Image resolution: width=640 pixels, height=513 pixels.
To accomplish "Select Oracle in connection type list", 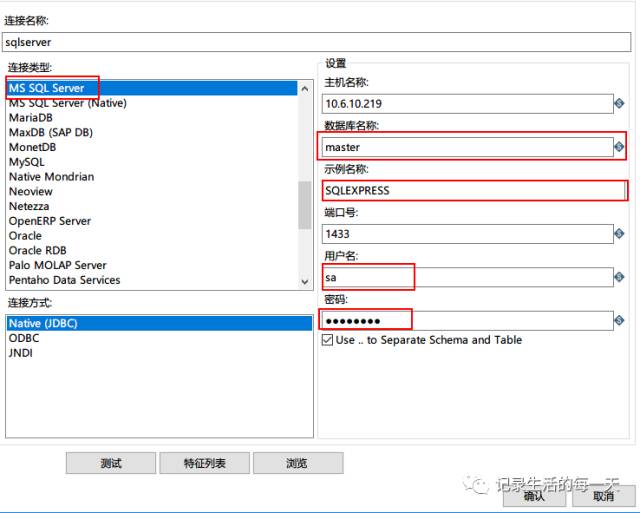I will click(x=152, y=235).
